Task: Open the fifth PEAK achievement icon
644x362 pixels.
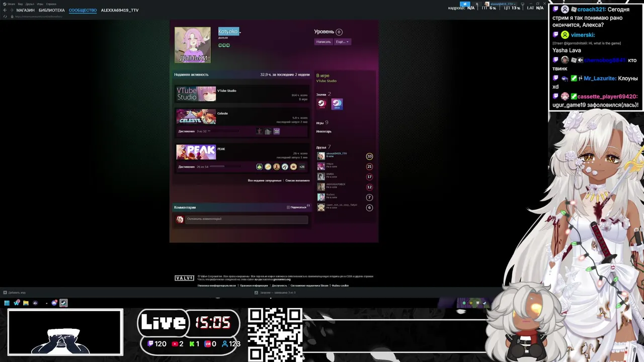Action: [293, 166]
